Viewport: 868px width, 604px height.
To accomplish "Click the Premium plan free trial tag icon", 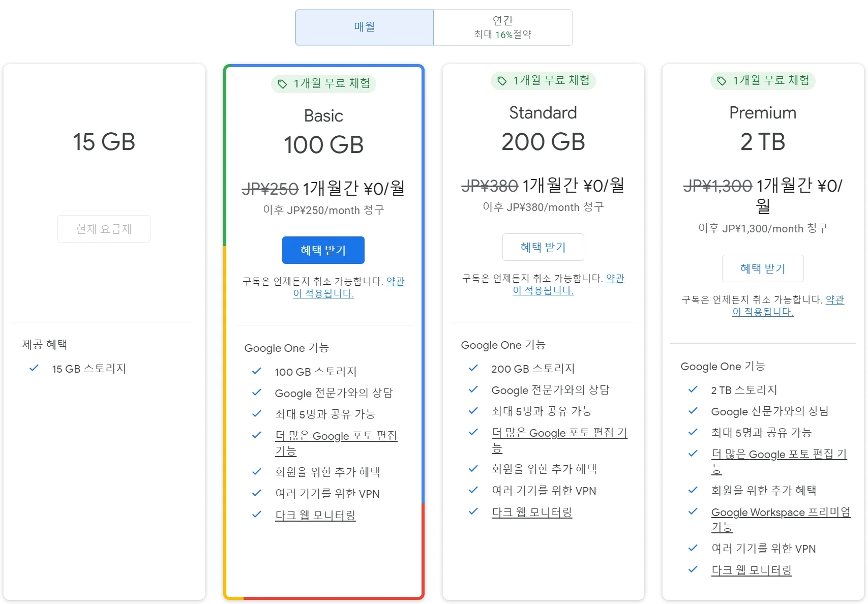I will [x=722, y=81].
